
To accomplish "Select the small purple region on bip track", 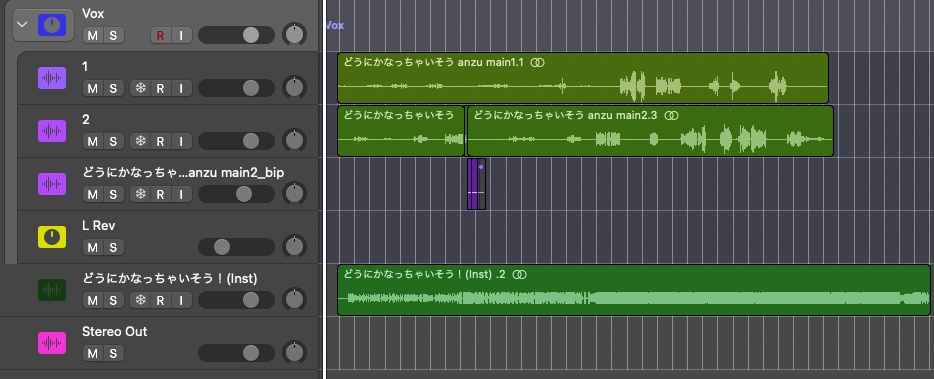I will pyautogui.click(x=476, y=184).
